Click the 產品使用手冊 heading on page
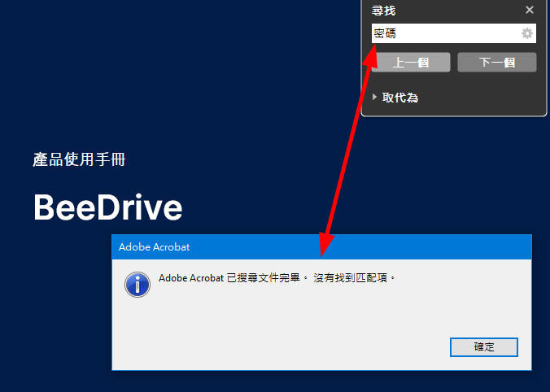Image resolution: width=550 pixels, height=392 pixels. 79,159
